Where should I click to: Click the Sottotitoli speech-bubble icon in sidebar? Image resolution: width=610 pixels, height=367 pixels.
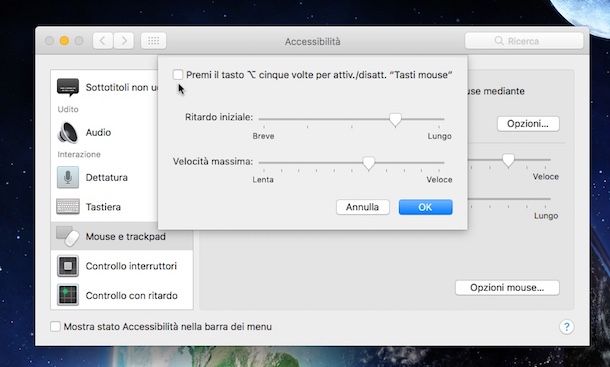(x=68, y=87)
